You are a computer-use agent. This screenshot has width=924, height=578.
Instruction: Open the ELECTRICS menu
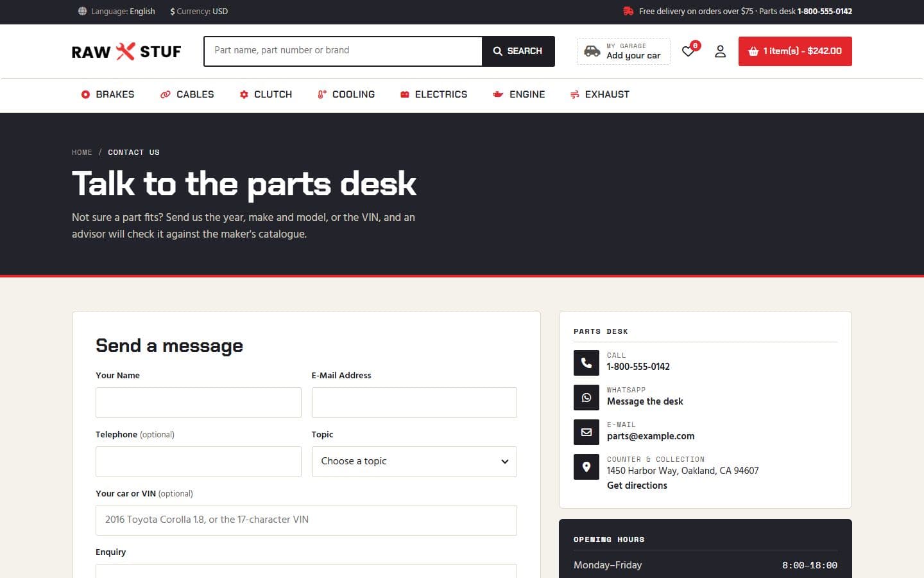434,94
